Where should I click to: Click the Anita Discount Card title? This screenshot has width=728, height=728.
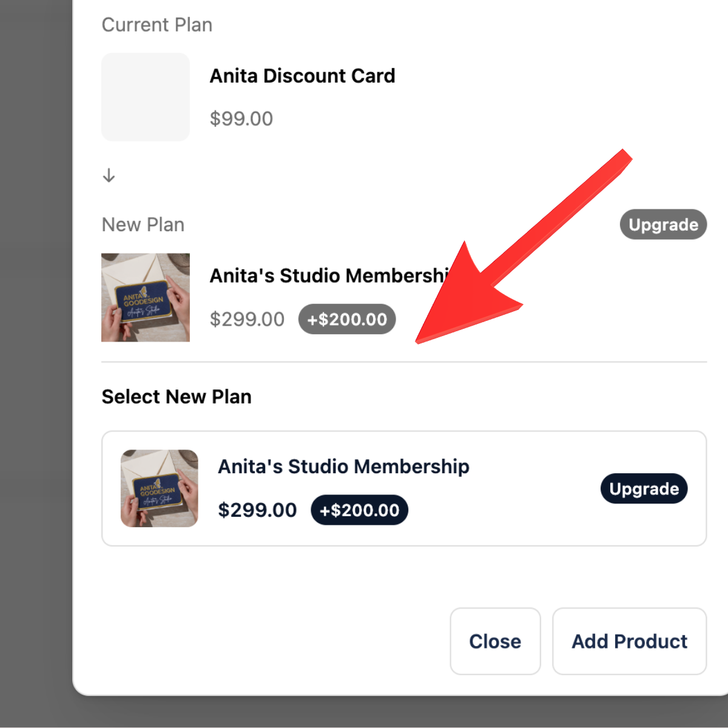[x=302, y=76]
